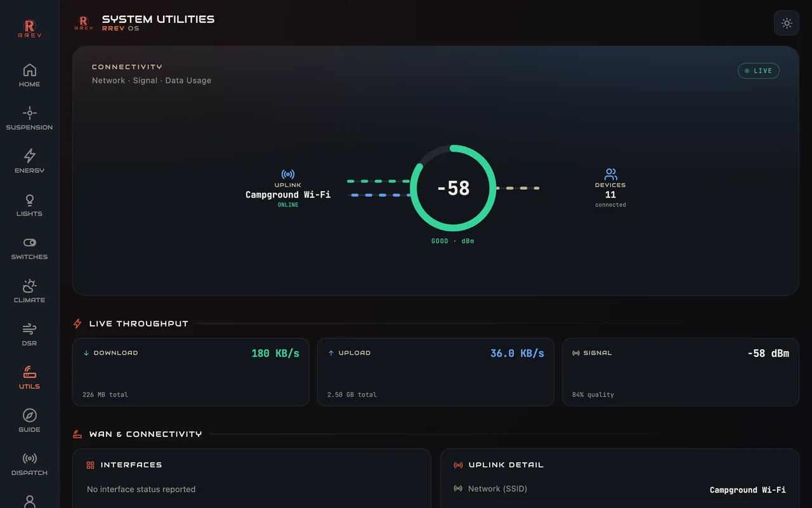
Task: Open the Home section
Action: (x=29, y=75)
